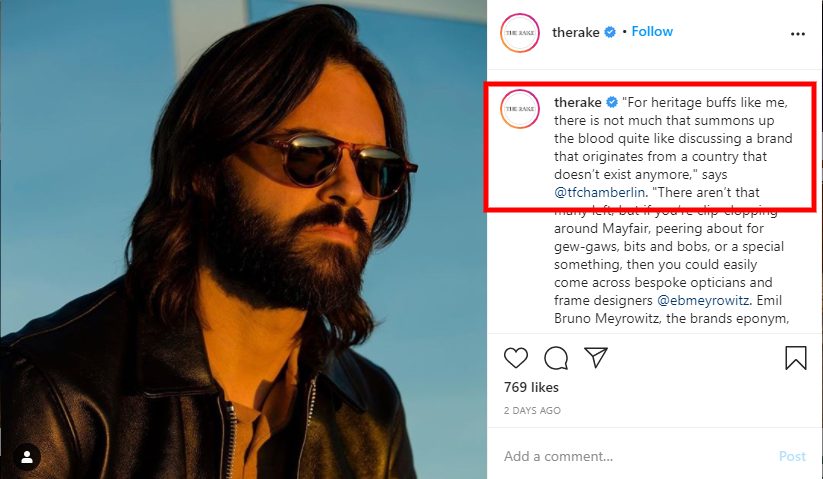823x479 pixels.
Task: Share the post with the paper plane icon
Action: pos(596,358)
